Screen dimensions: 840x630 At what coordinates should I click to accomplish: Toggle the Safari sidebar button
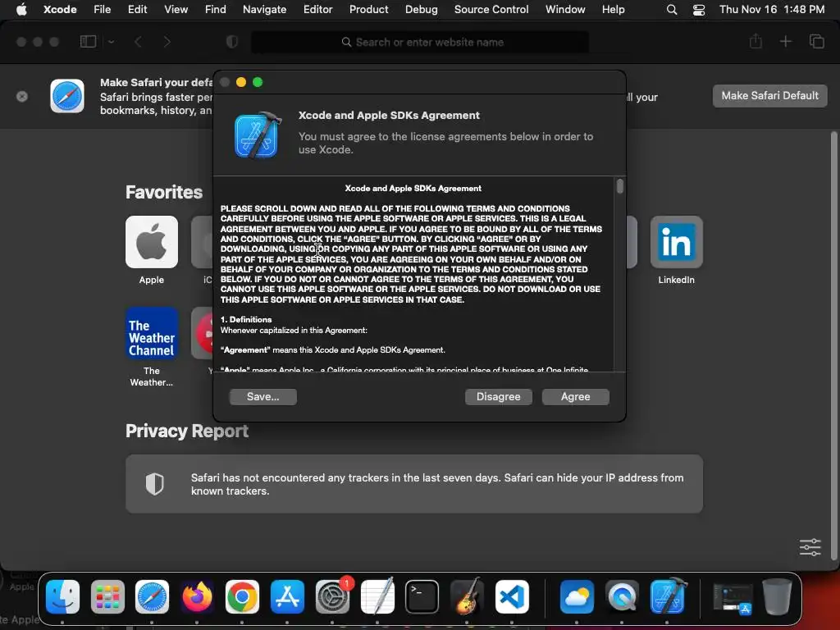(x=88, y=42)
